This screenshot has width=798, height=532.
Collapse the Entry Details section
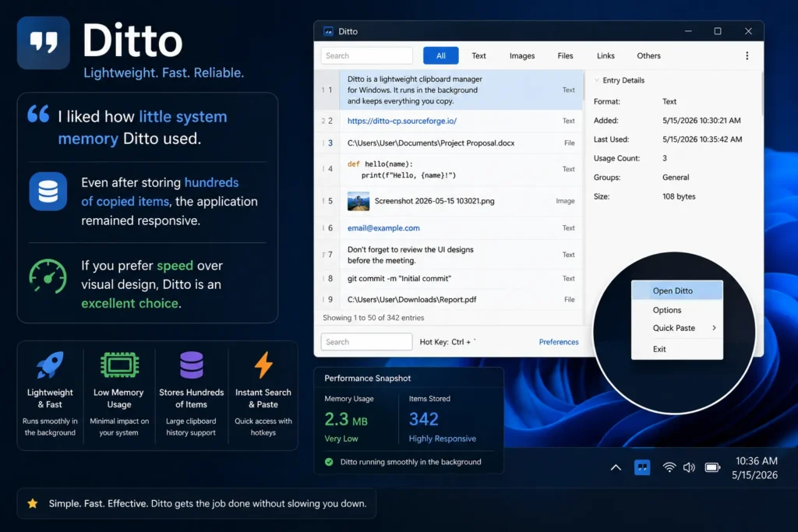(x=596, y=80)
